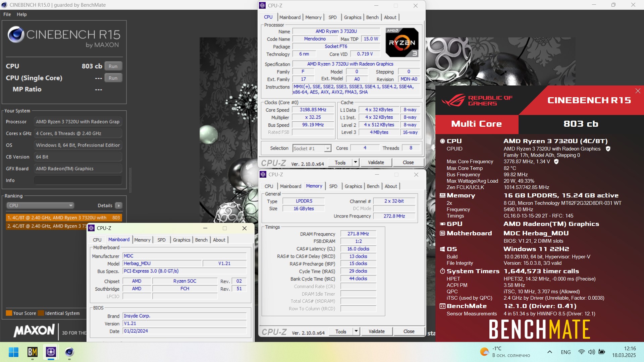Click the Your Score orange legend swatch

(x=9, y=313)
